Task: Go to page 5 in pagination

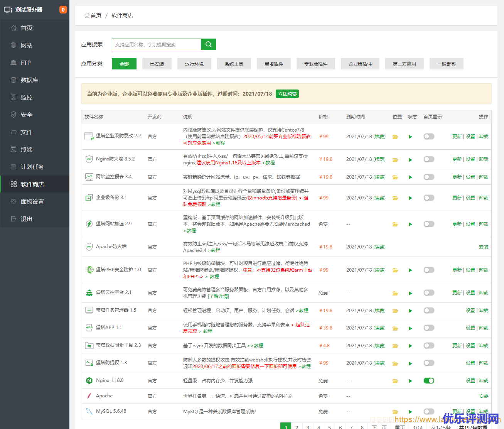Action: point(329,427)
